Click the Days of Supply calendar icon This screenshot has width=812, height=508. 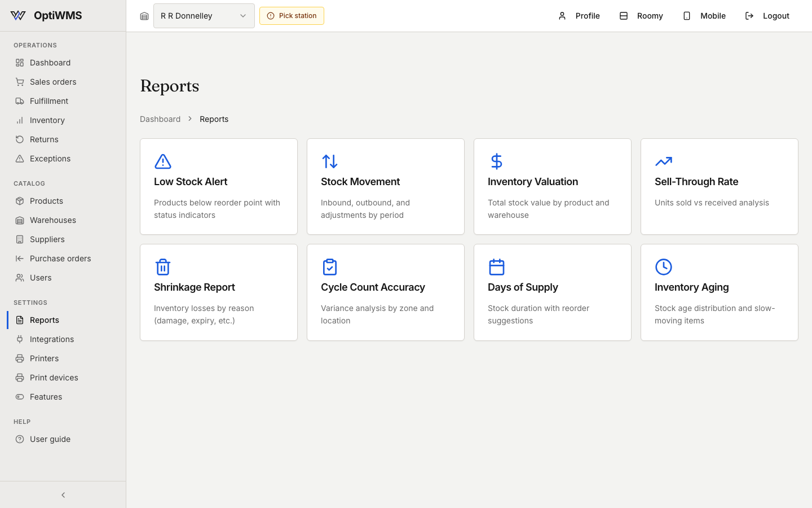click(497, 267)
